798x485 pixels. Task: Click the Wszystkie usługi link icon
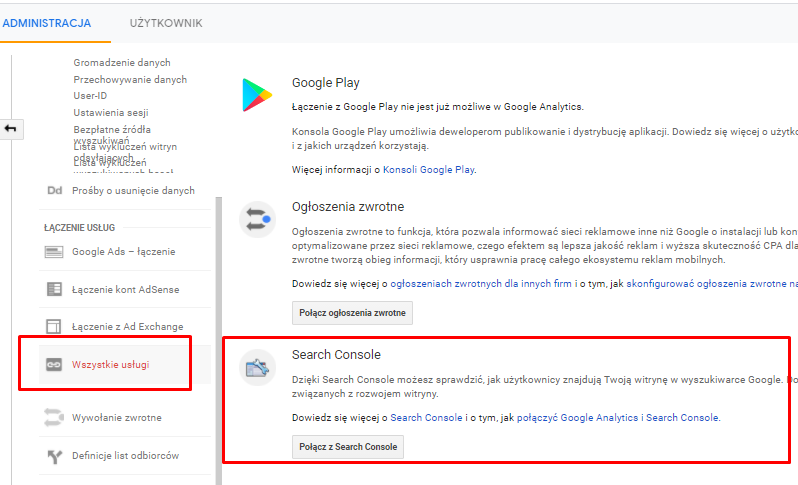click(x=54, y=365)
